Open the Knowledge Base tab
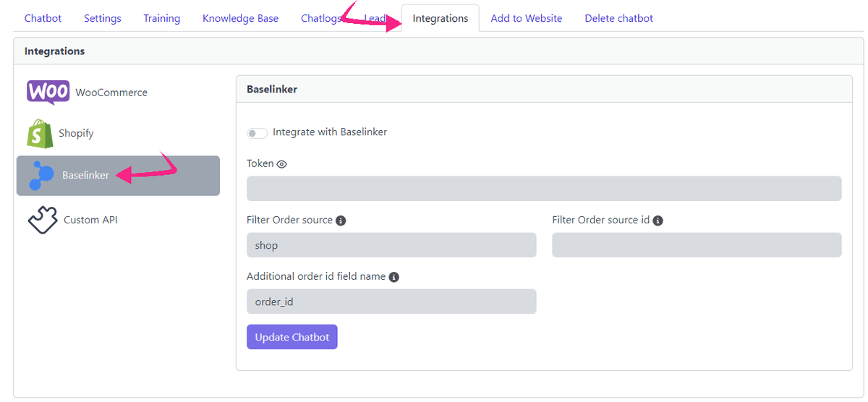This screenshot has width=868, height=402. pos(240,18)
